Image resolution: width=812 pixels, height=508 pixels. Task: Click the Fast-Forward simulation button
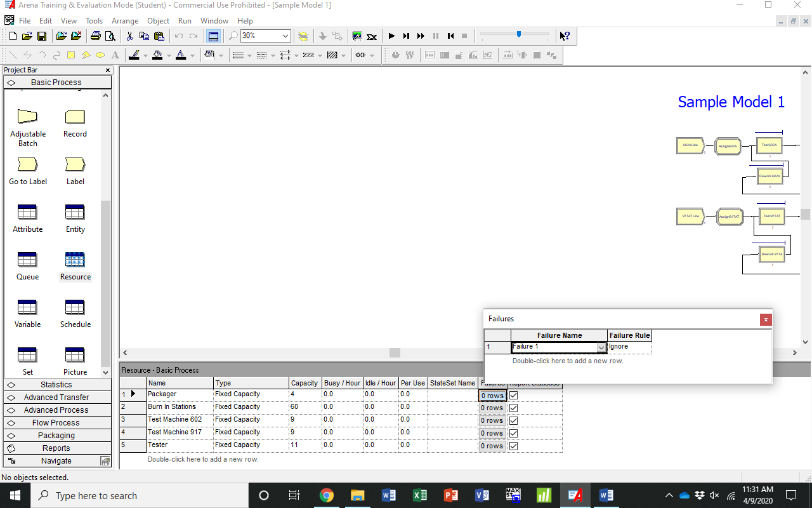tap(421, 36)
